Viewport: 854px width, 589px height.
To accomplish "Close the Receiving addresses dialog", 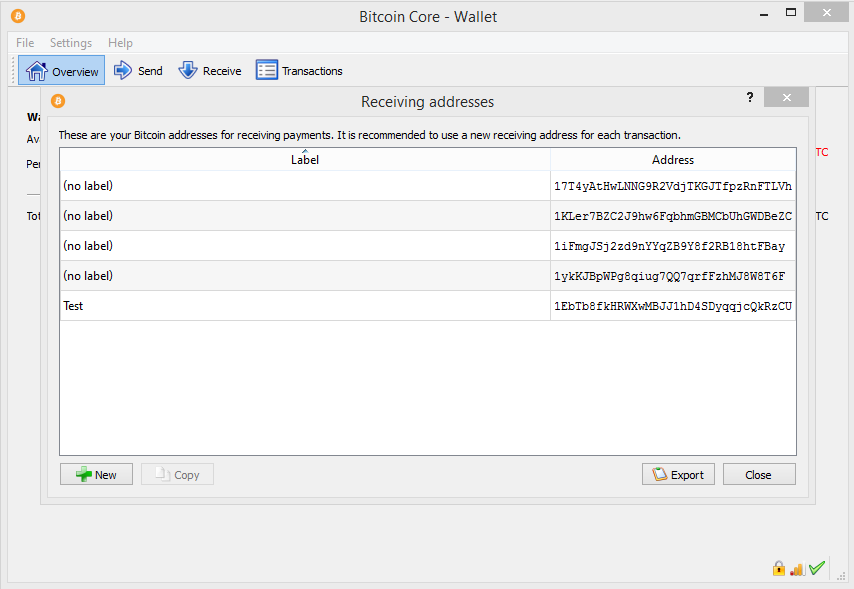I will (759, 474).
